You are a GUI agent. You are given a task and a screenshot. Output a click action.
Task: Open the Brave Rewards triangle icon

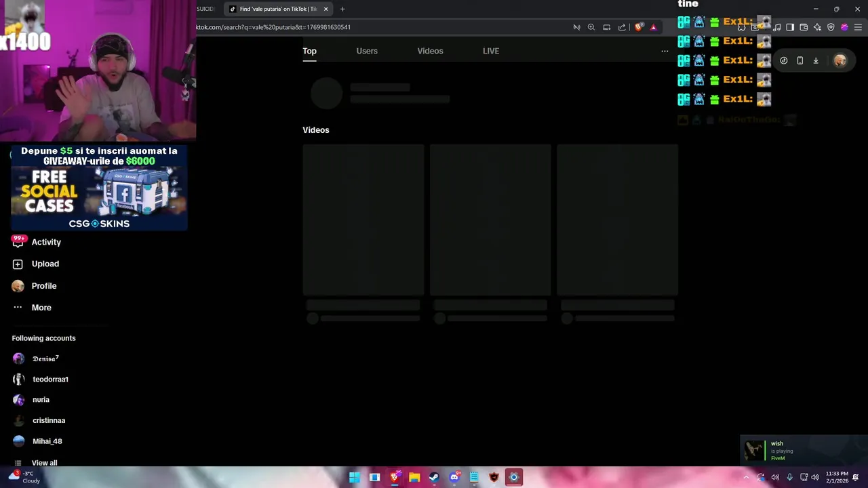point(653,27)
